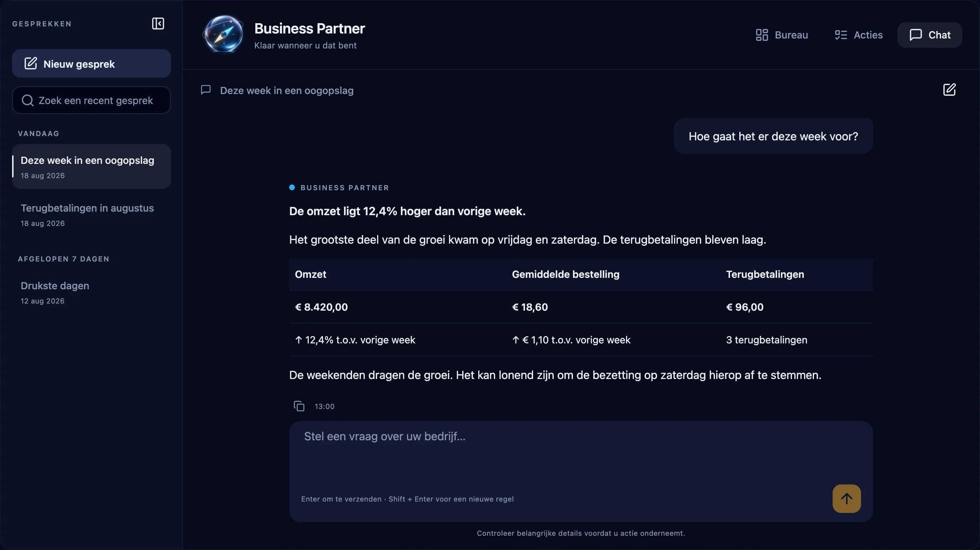Click the Business Partner app title
980x550 pixels.
pos(309,28)
